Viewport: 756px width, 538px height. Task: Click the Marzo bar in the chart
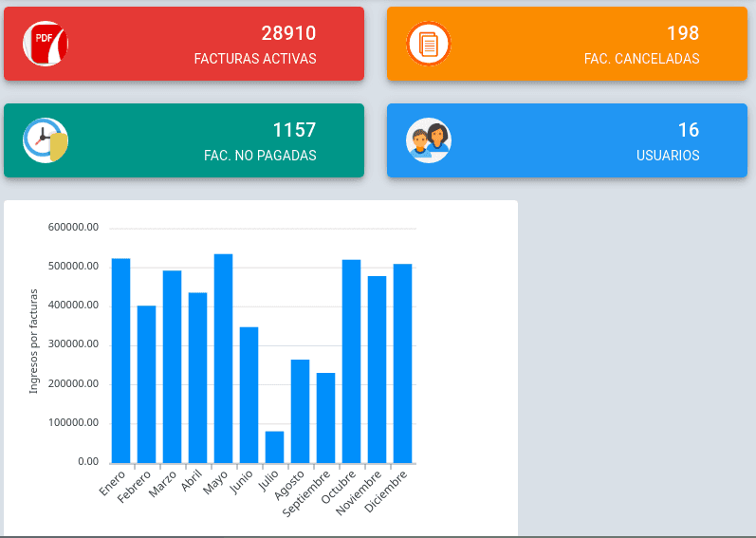click(x=172, y=367)
